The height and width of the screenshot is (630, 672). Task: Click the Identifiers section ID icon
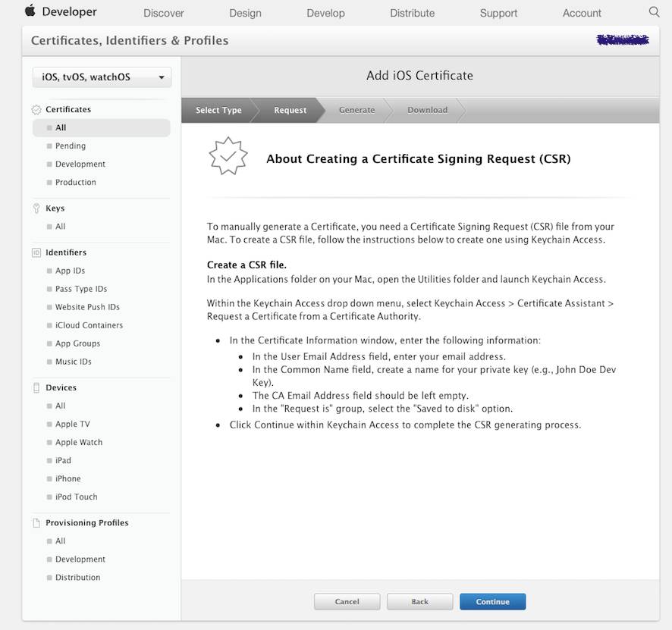click(x=36, y=252)
